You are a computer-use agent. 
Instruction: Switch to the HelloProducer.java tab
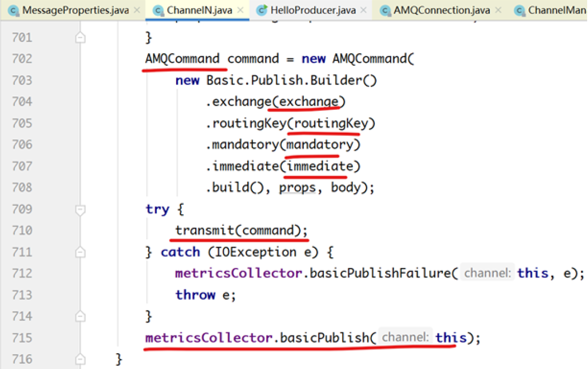313,10
